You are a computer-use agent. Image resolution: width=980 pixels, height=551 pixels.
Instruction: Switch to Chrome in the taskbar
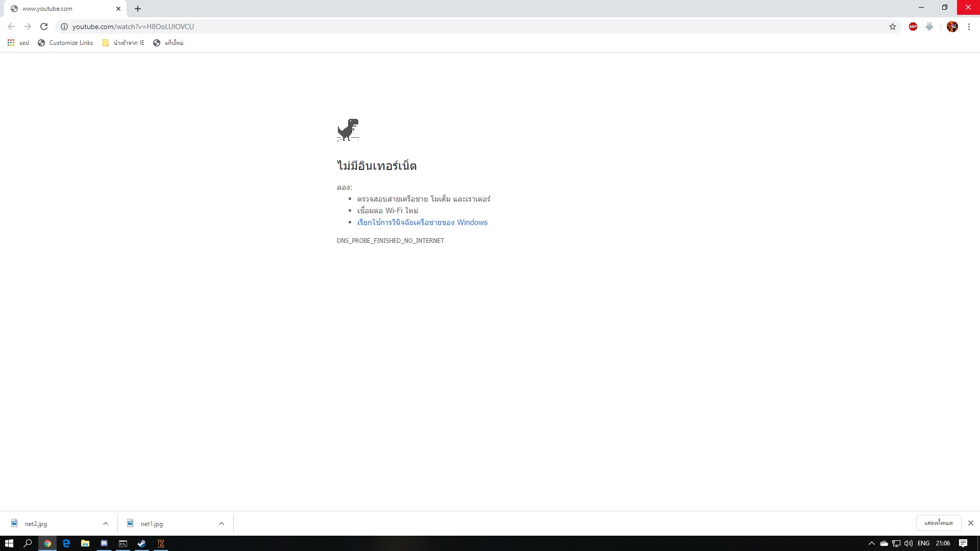coord(47,543)
